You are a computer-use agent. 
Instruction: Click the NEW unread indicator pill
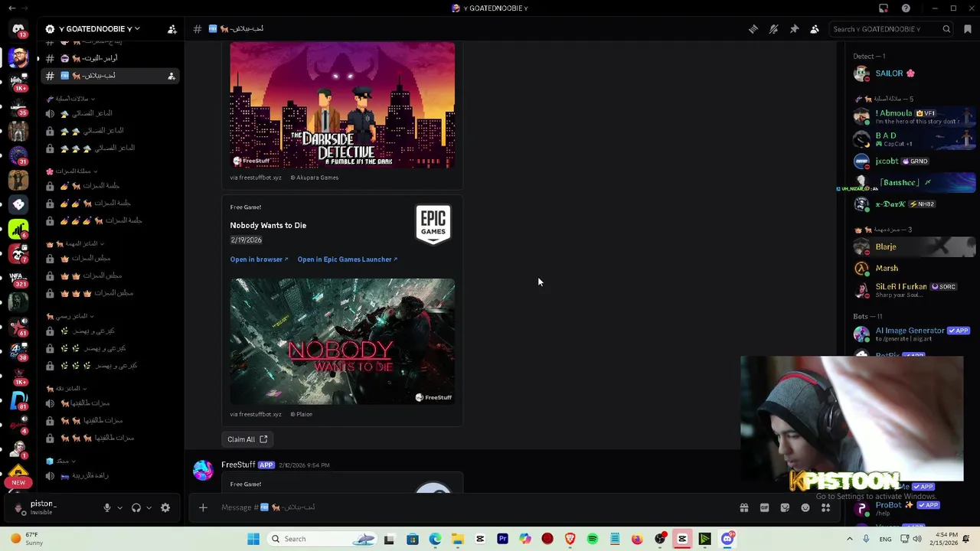pyautogui.click(x=18, y=483)
